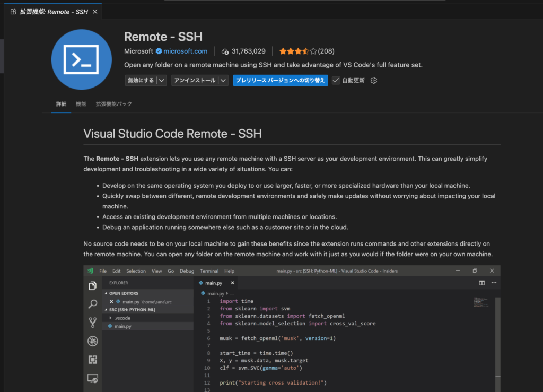Screen dimensions: 543x392
Task: Select the 詳細 tab
Action: (62, 104)
